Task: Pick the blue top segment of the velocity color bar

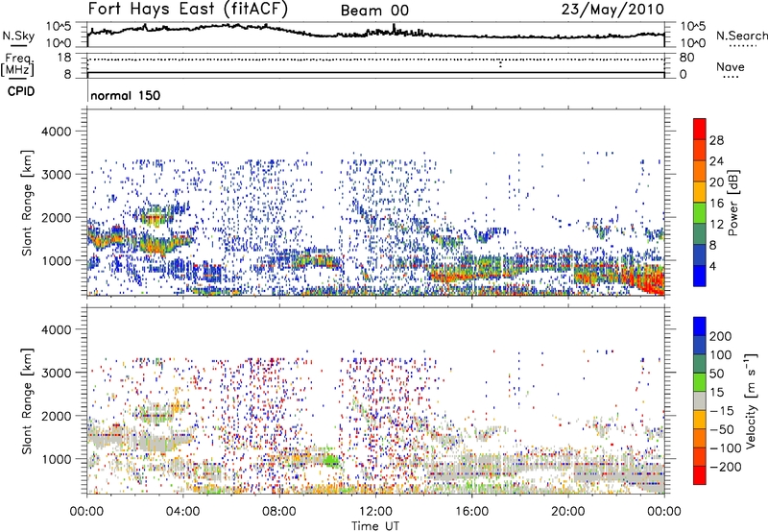Action: point(700,326)
